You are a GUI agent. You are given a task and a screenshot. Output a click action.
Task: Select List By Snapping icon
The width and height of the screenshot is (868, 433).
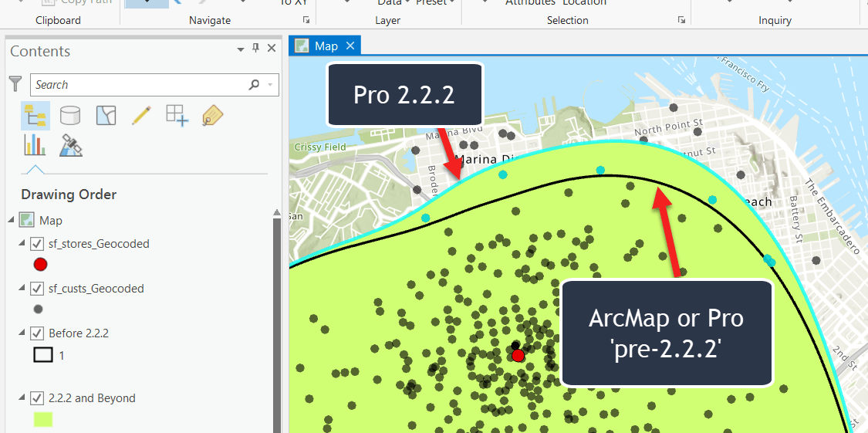[x=177, y=116]
